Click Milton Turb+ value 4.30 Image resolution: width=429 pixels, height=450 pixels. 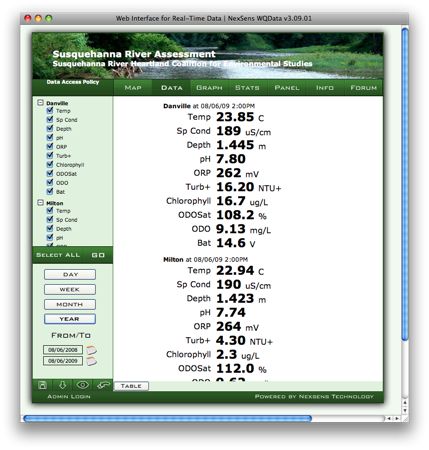pyautogui.click(x=231, y=340)
